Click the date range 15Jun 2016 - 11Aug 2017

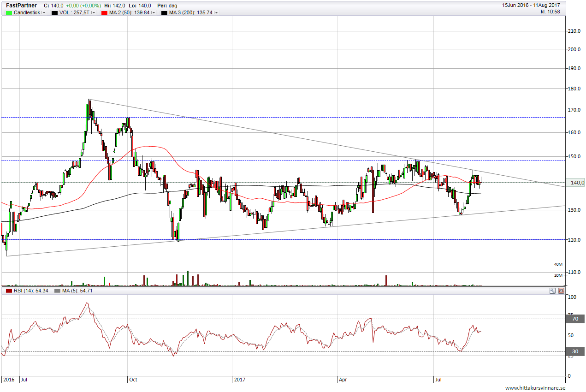pyautogui.click(x=531, y=5)
